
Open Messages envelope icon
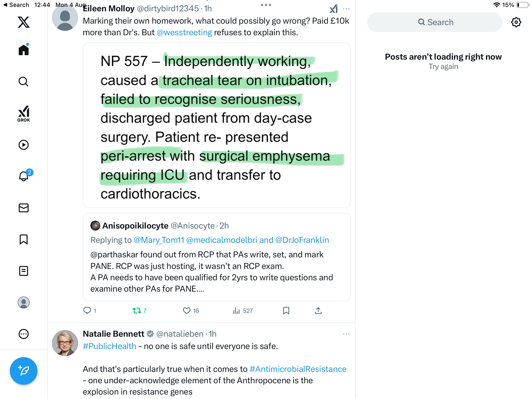pos(24,208)
